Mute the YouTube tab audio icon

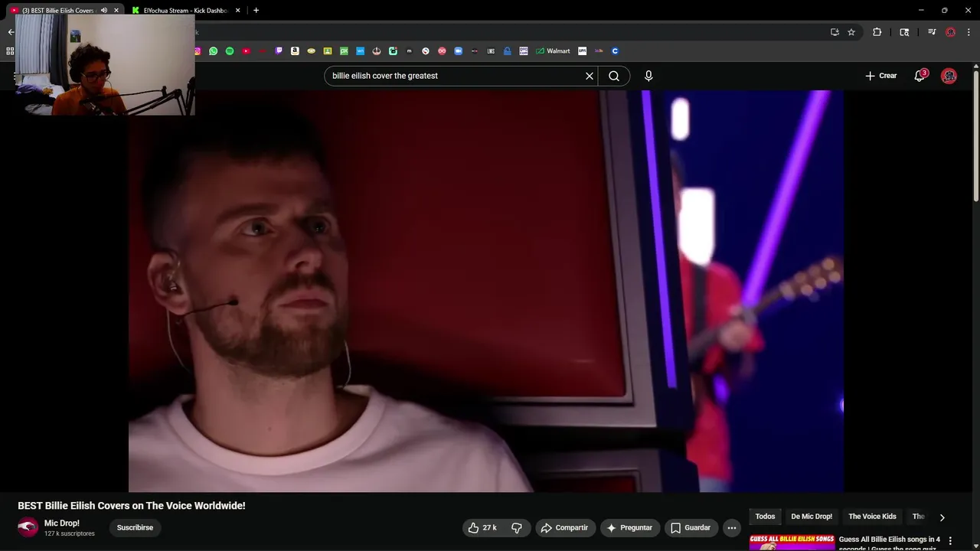(x=104, y=11)
